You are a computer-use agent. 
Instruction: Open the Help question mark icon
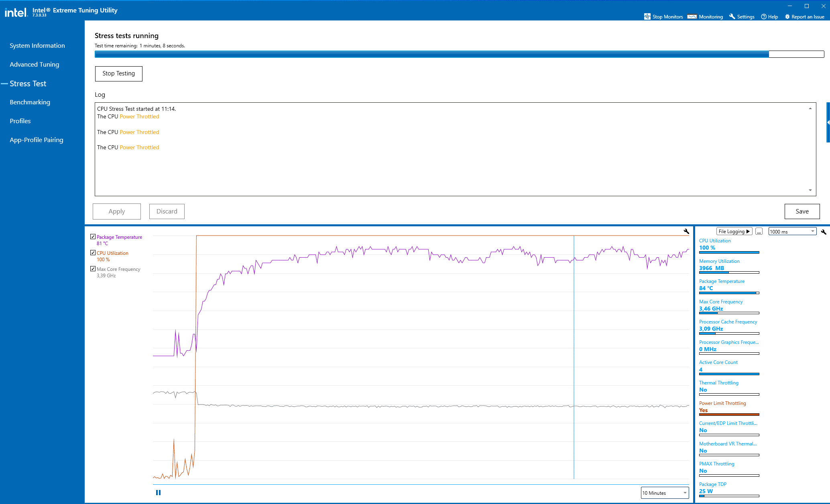coord(764,16)
